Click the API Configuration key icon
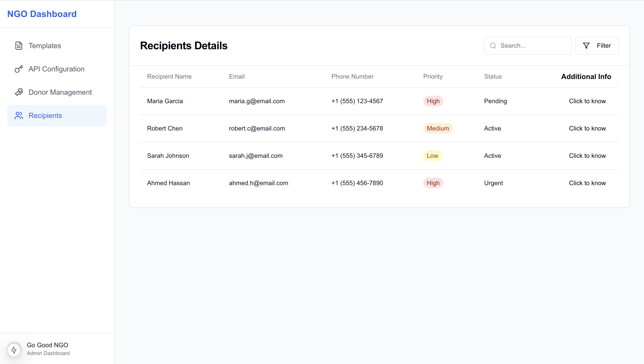Image resolution: width=644 pixels, height=364 pixels. (x=19, y=69)
